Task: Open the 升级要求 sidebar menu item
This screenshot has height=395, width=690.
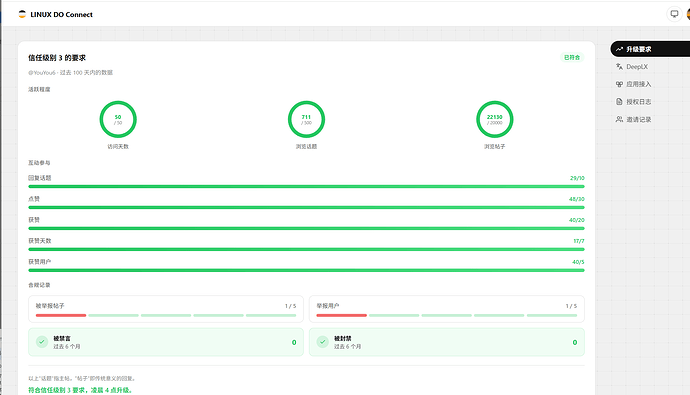Action: [x=650, y=49]
